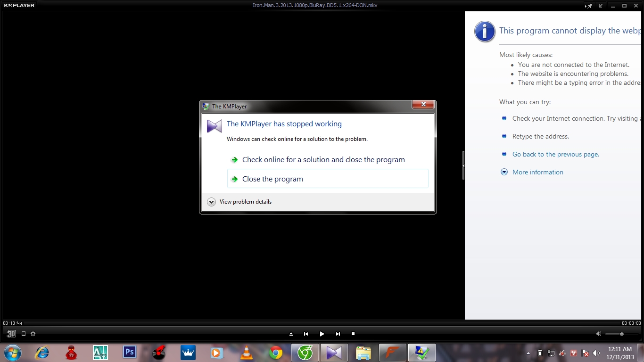The image size is (644, 362).
Task: Open the Windows Start menu
Action: click(12, 352)
